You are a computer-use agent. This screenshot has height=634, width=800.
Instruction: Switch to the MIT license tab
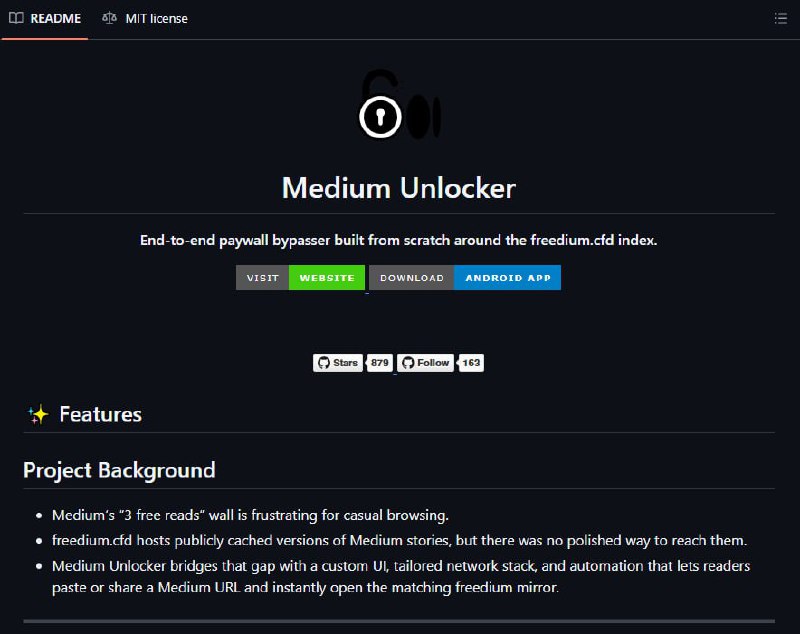point(145,19)
